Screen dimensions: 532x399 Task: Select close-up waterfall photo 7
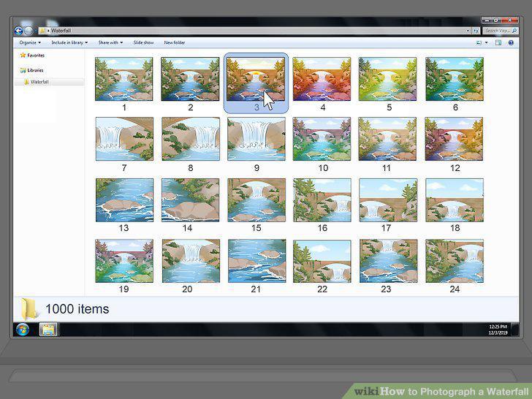[124, 139]
